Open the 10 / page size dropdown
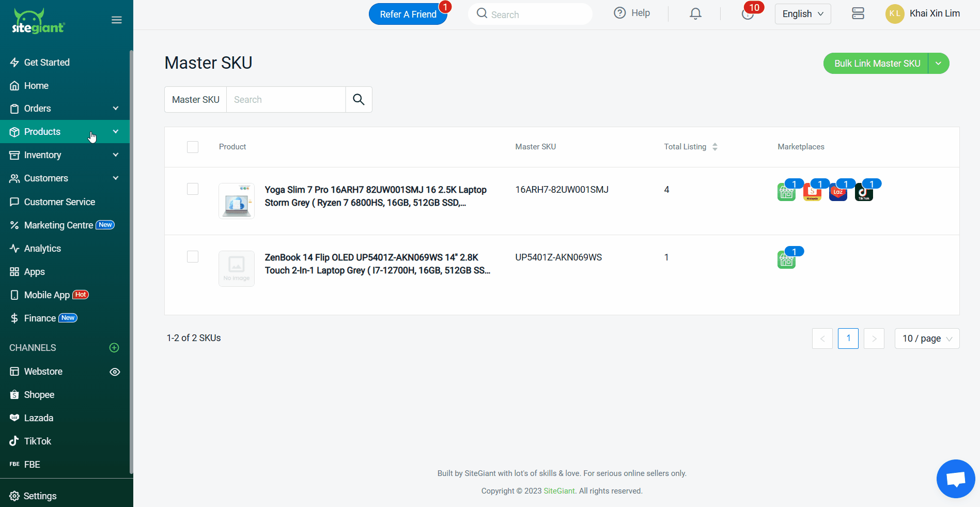Screen dimensions: 980x507 927,339
